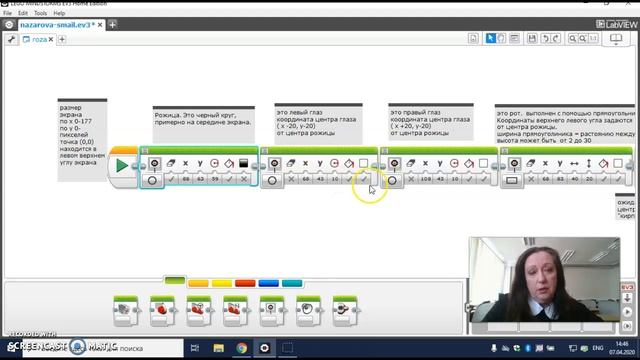Screen dimensions: 640x360
Task: Pick the Large Motor block in palette
Action: [x=162, y=311]
